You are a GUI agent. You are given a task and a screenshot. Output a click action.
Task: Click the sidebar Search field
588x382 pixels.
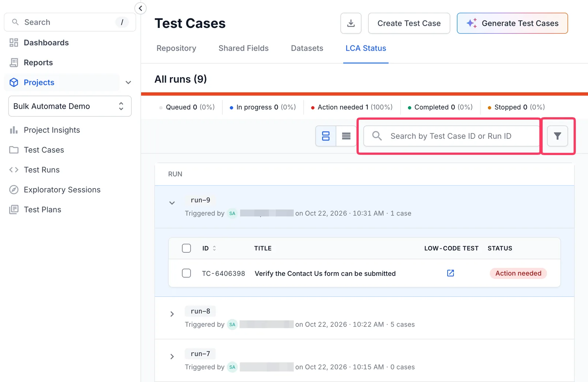click(x=70, y=22)
